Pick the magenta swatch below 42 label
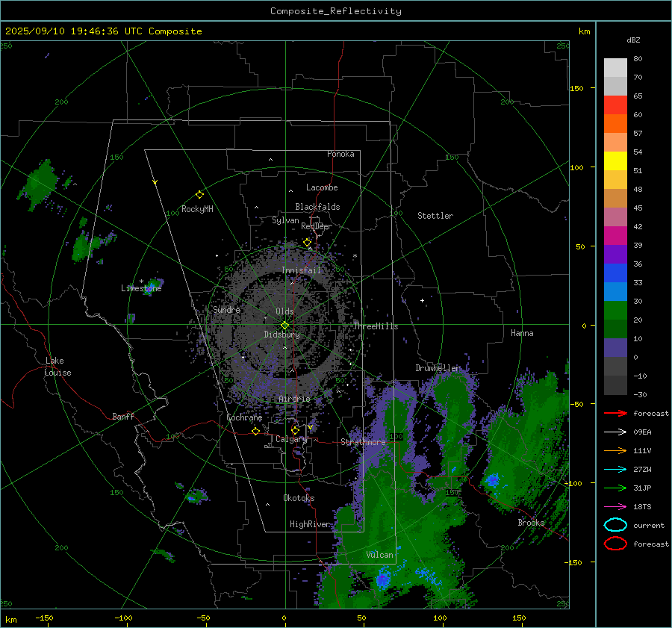Screen dimensions: 672x628 (x=615, y=236)
